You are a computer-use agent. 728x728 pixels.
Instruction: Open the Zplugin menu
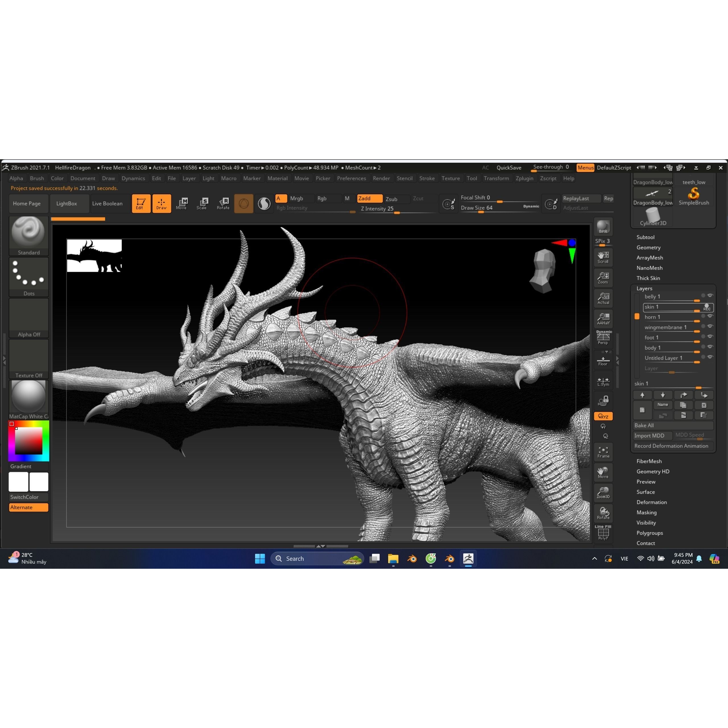click(x=524, y=178)
